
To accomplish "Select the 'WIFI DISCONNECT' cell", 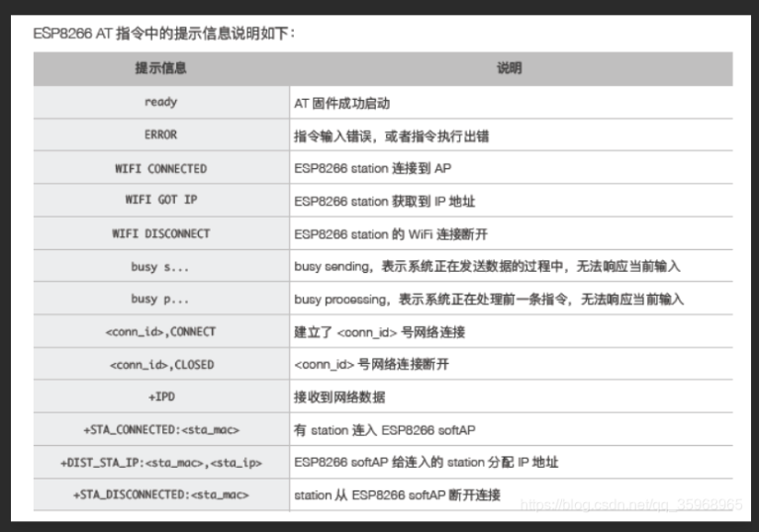I will 160,233.
